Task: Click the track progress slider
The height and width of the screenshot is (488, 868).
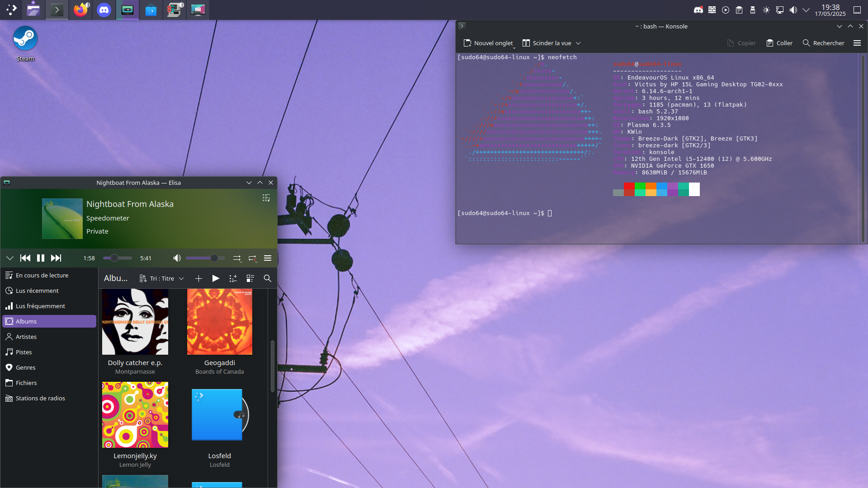Action: [x=118, y=258]
